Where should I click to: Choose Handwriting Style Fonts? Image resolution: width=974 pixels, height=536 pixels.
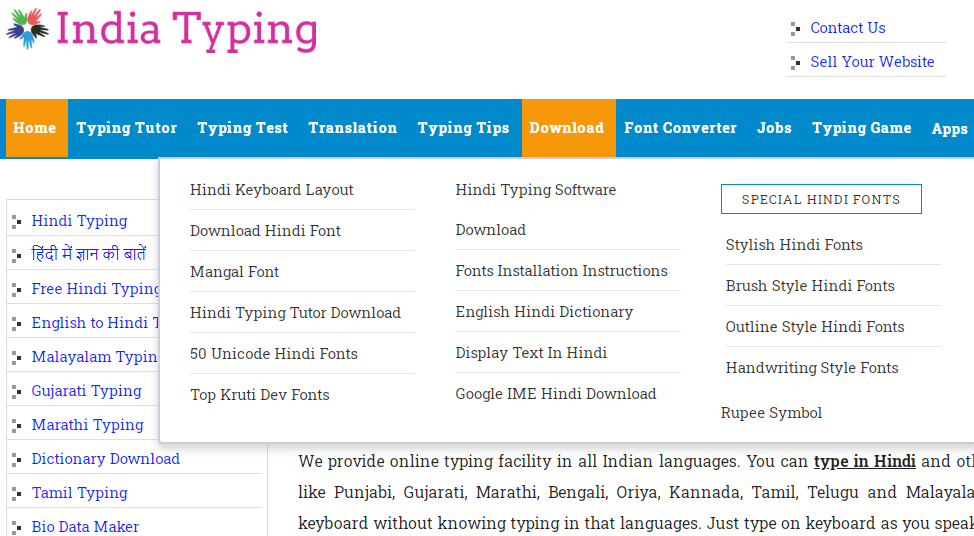pos(812,368)
